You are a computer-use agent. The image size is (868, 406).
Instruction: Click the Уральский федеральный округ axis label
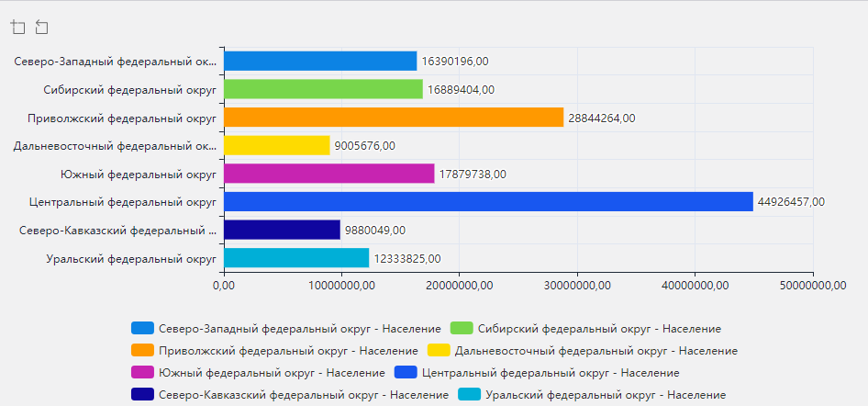tap(130, 258)
